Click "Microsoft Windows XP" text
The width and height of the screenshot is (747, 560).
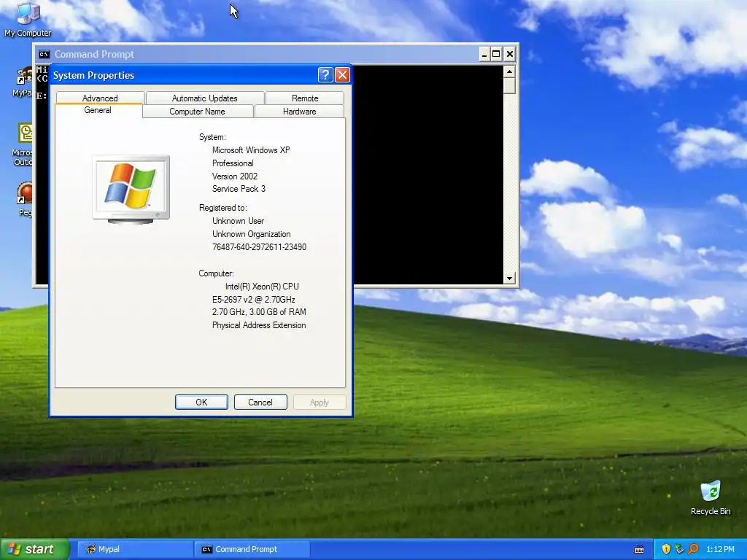point(251,150)
